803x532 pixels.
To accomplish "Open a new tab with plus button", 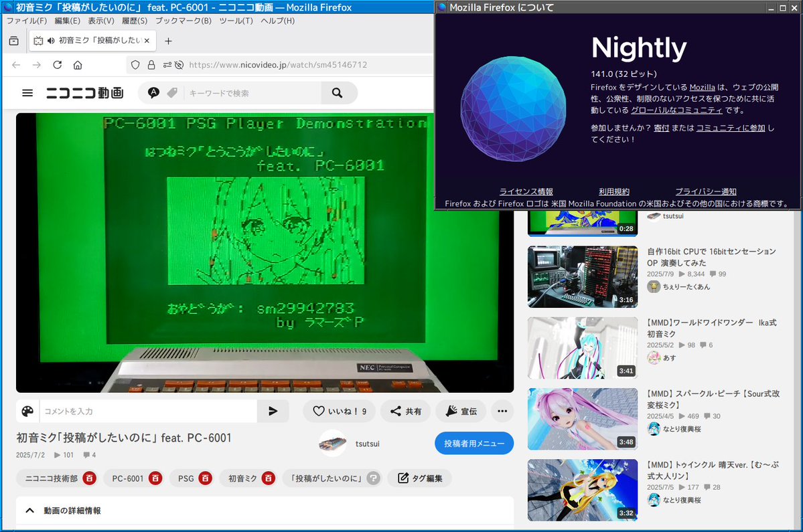I will coord(168,41).
